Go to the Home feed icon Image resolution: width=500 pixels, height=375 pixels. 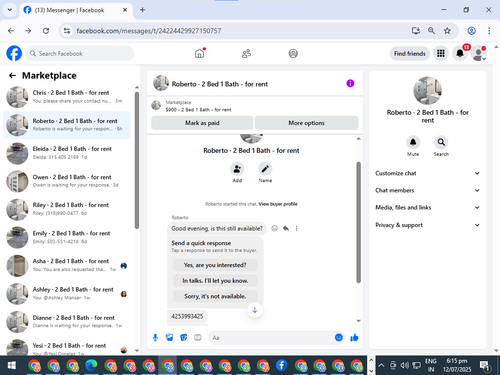pos(199,53)
